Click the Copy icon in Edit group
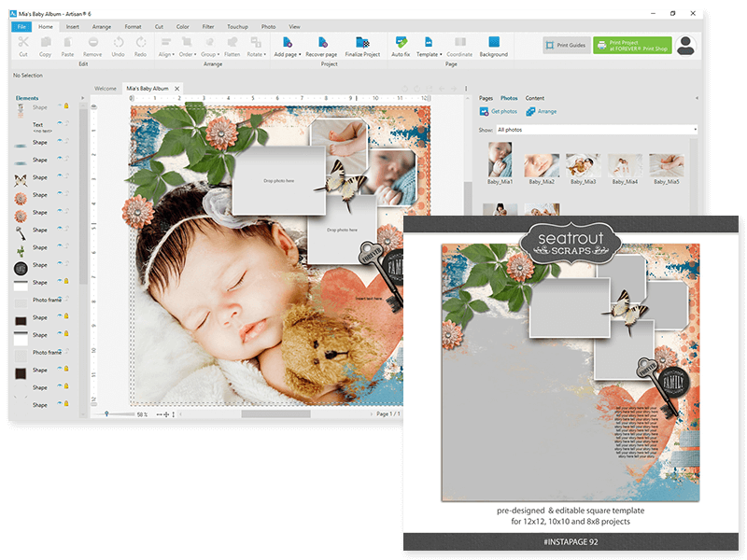This screenshot has height=560, width=747. point(45,42)
